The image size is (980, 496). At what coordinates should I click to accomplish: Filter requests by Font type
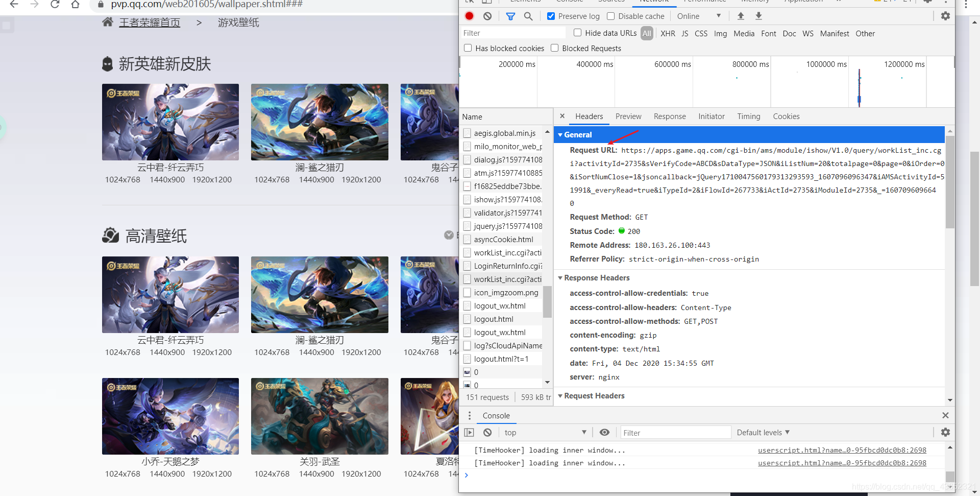coord(769,33)
